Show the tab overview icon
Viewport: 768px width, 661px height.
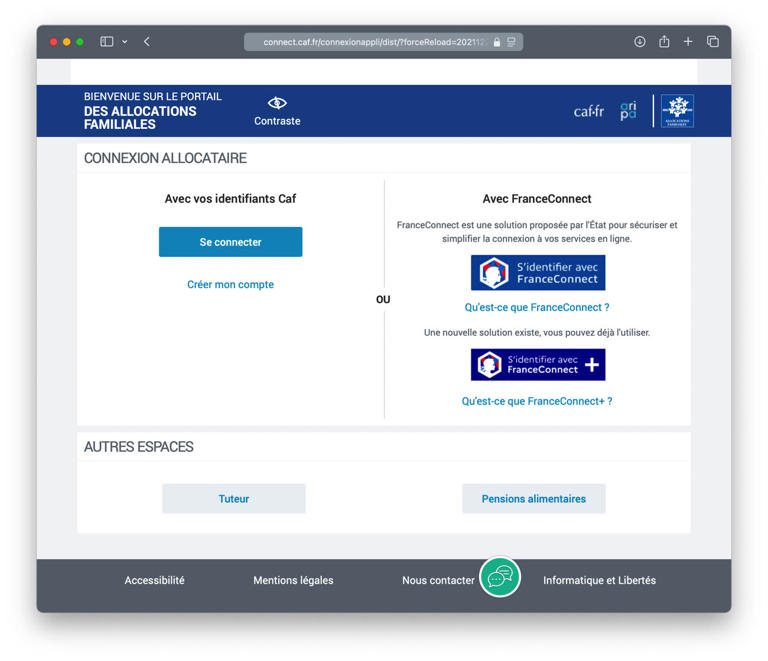tap(713, 42)
